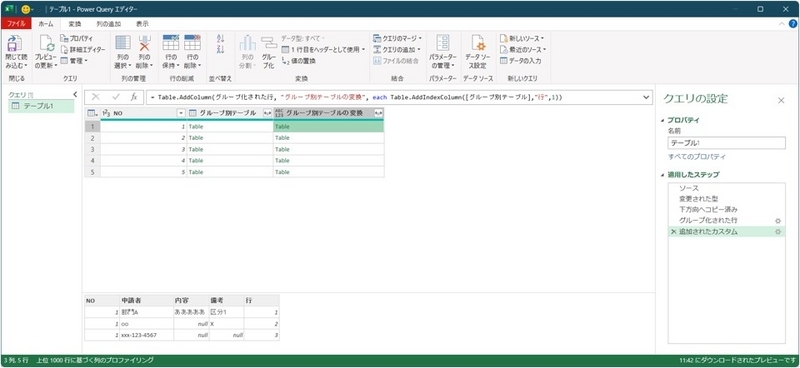Click the パラメーターの管理 icon
This screenshot has height=368, width=800.
pos(442,43)
